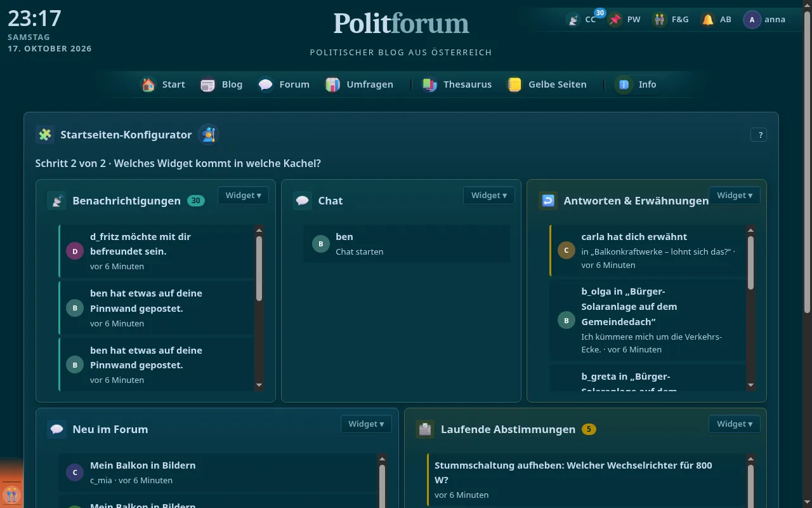Click the wizard icon beside Startseiten-Konfigurator
The width and height of the screenshot is (812, 508).
208,135
